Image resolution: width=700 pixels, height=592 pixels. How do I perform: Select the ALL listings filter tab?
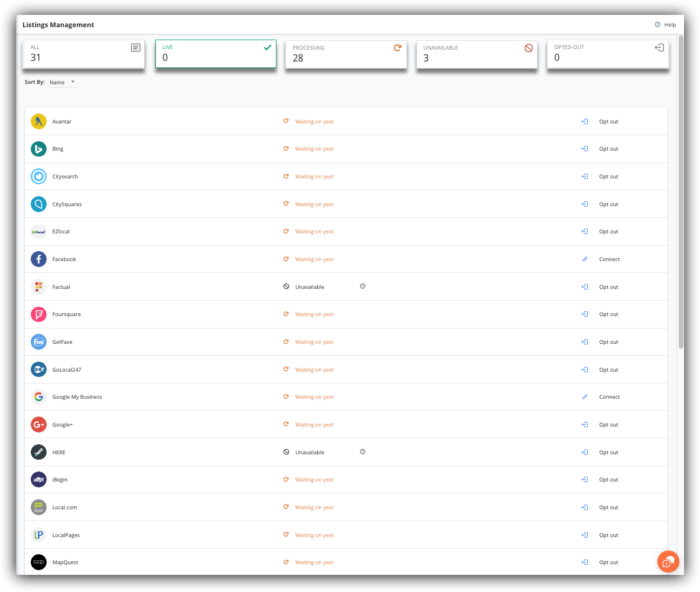click(x=84, y=54)
